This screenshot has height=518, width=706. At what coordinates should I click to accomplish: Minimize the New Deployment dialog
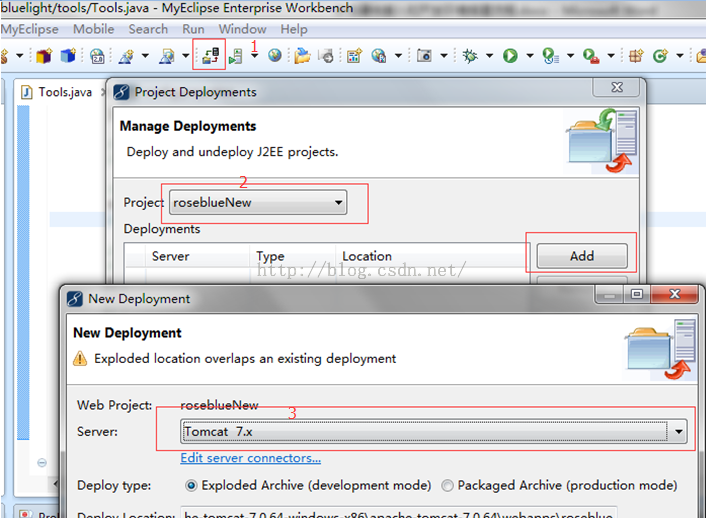[x=610, y=294]
